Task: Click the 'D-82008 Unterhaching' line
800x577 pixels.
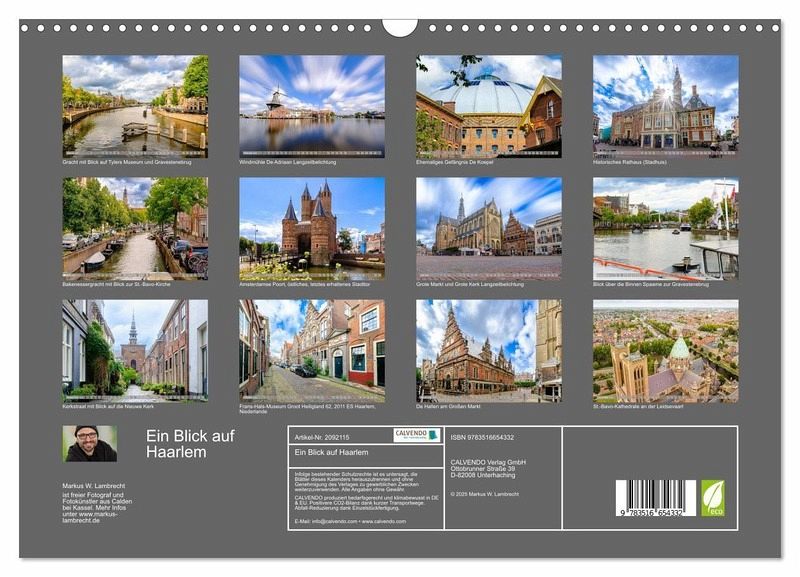Action: click(x=483, y=475)
